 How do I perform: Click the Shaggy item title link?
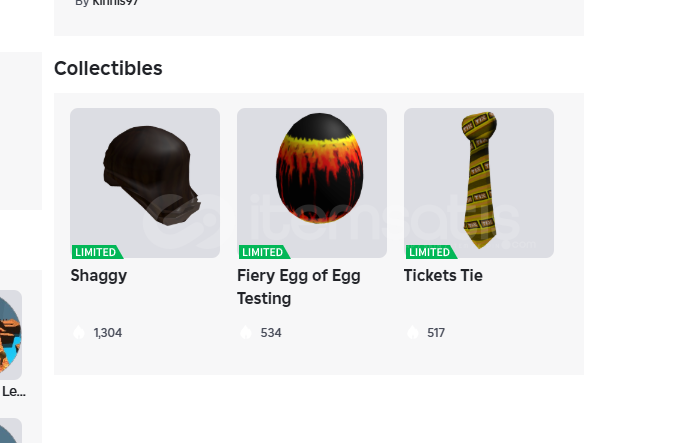point(99,276)
